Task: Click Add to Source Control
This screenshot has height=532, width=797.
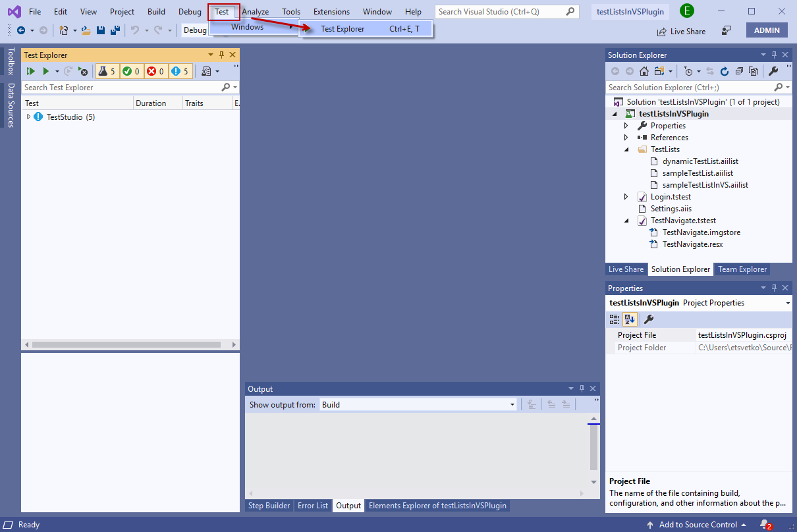Action: (697, 525)
